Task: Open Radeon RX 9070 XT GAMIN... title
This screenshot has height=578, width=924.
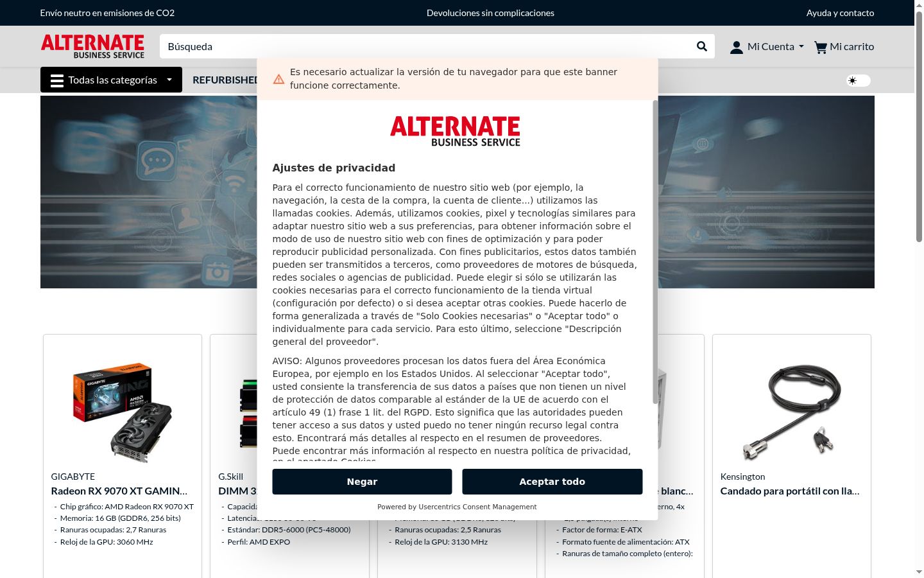Action: click(119, 491)
